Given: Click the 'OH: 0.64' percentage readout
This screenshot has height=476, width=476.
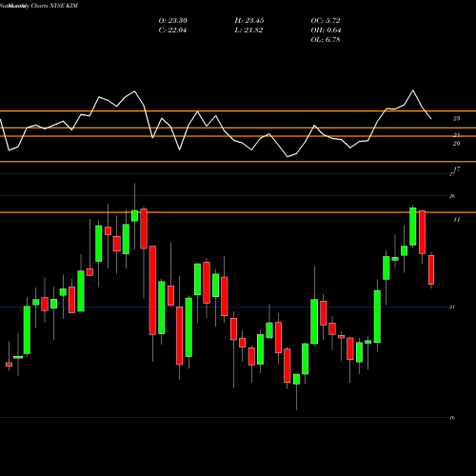Looking at the screenshot, I should [326, 30].
